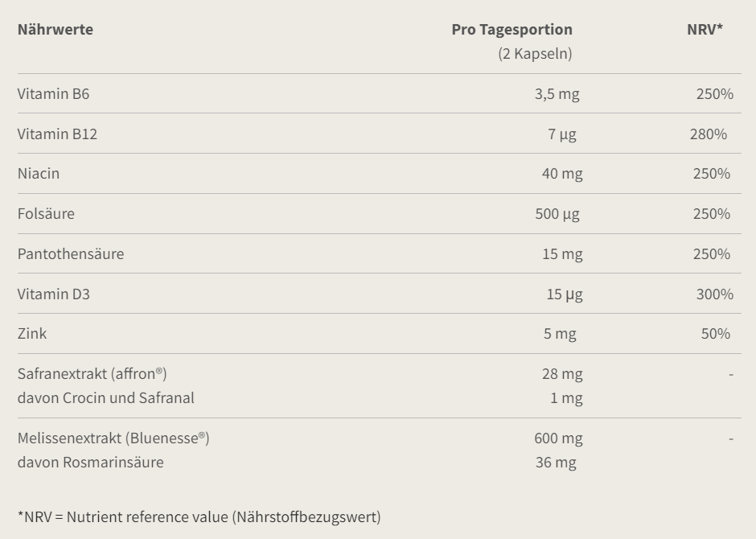Click the 300% NRV value
Image resolution: width=756 pixels, height=539 pixels.
tap(714, 294)
